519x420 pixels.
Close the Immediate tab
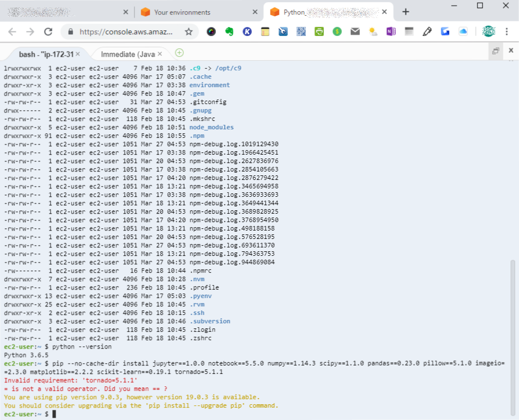(x=160, y=54)
